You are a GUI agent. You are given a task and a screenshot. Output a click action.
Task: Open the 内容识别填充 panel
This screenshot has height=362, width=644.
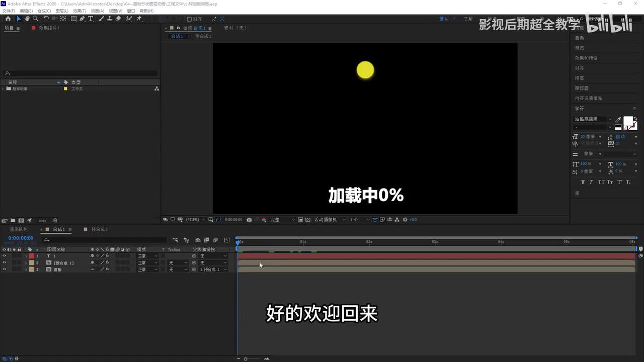pos(588,99)
